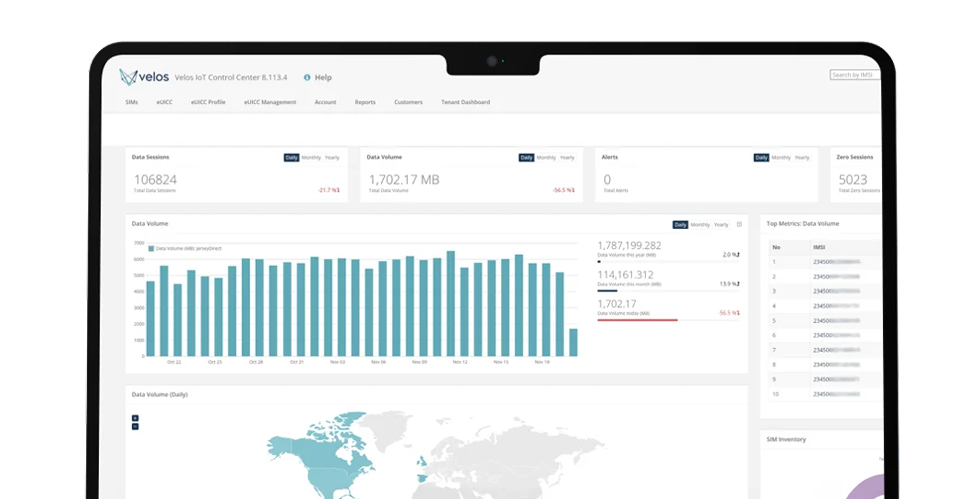
Task: Click the Data Volume today red progress bar
Action: (x=637, y=320)
